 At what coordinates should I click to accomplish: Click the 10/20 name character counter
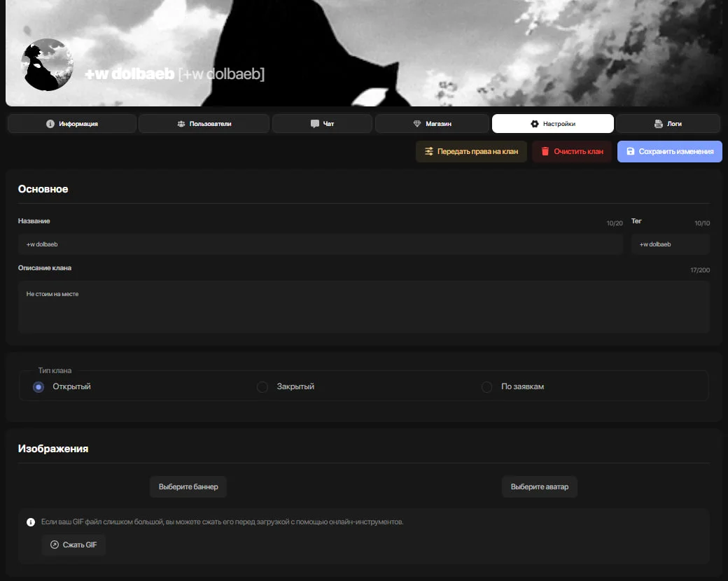(615, 223)
